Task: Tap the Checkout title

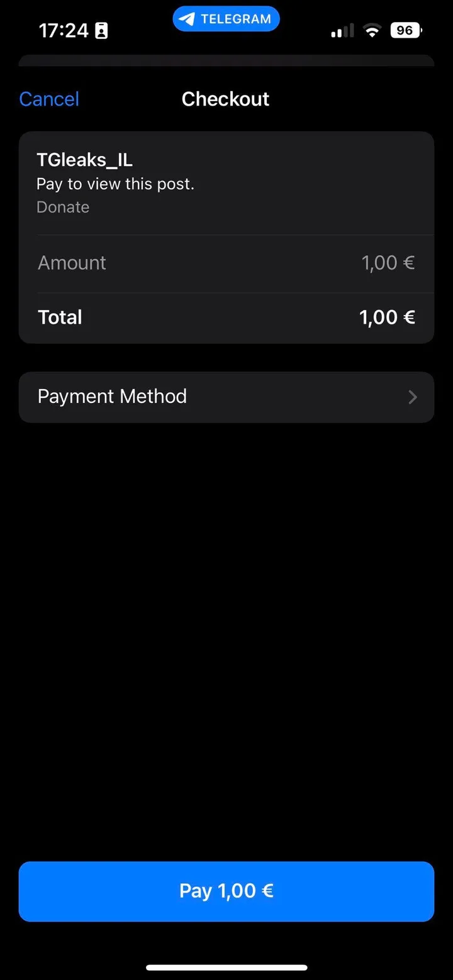Action: point(225,99)
